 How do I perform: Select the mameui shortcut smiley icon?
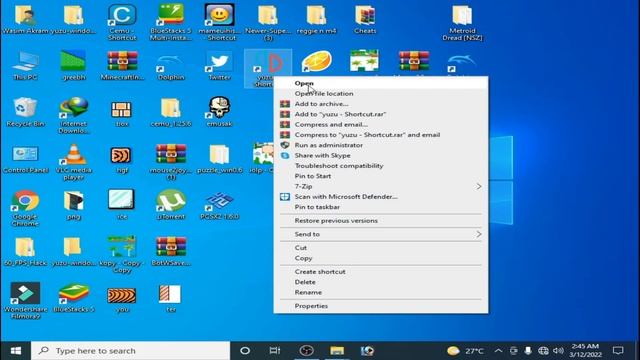(x=220, y=21)
